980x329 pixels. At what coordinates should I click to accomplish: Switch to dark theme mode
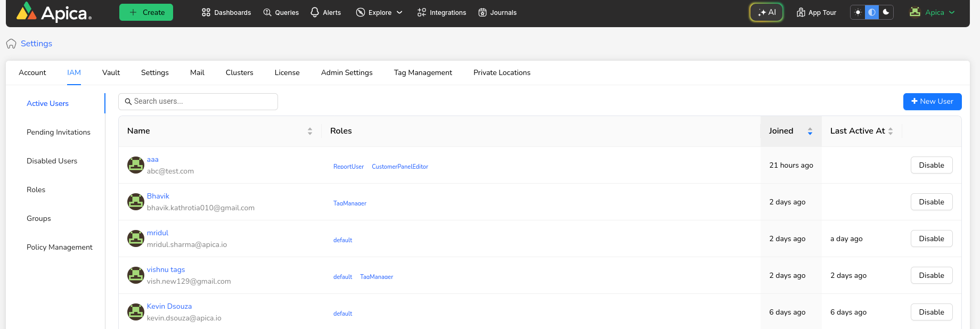pos(886,12)
